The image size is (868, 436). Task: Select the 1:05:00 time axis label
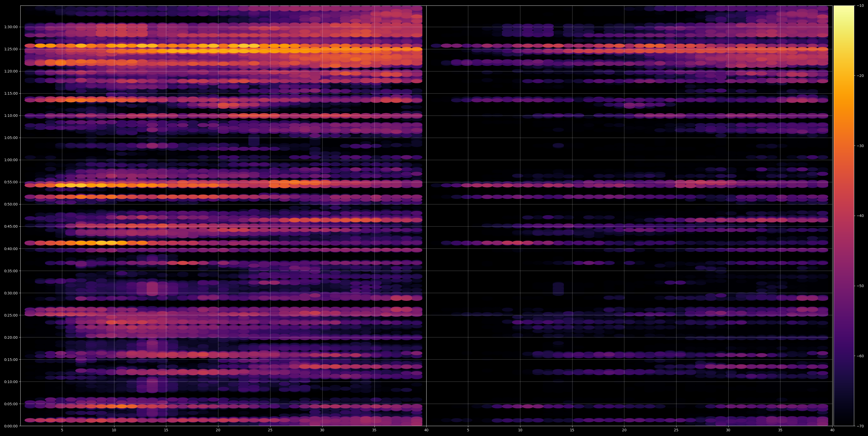coord(11,138)
